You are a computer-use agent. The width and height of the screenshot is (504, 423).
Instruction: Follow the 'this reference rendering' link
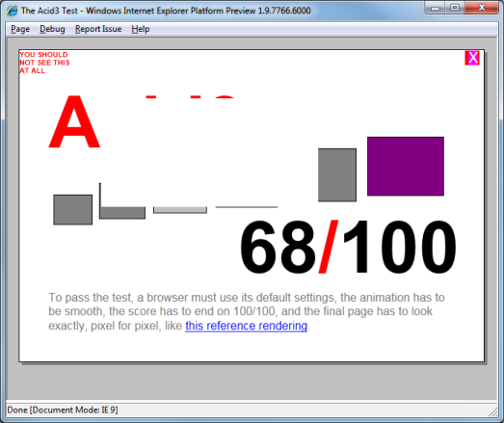246,326
